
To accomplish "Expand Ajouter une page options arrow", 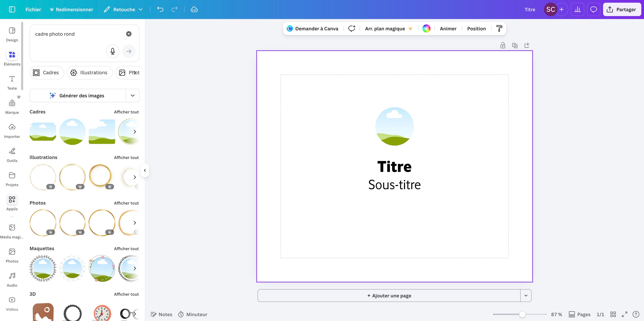I will [x=526, y=296].
